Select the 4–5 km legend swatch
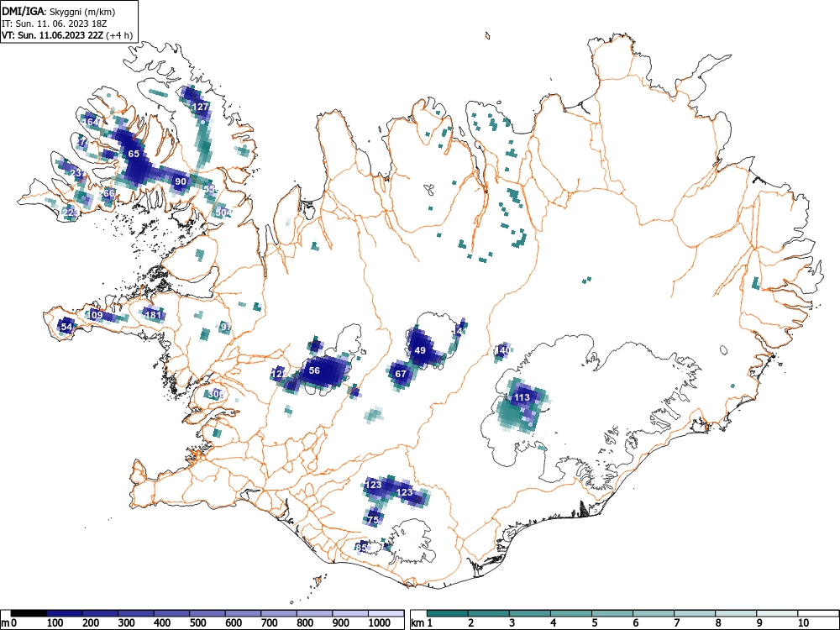Screen dimensions: 840x630 pyautogui.click(x=571, y=613)
